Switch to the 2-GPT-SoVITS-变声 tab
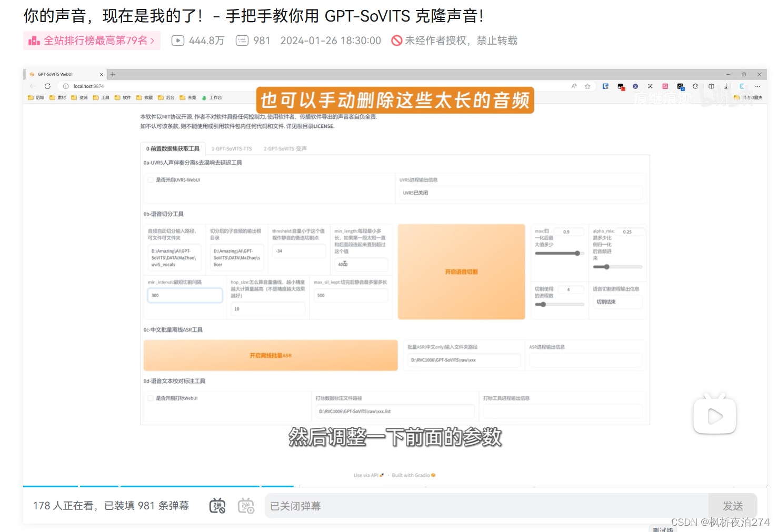Viewport: 778px width, 532px height. [x=285, y=148]
